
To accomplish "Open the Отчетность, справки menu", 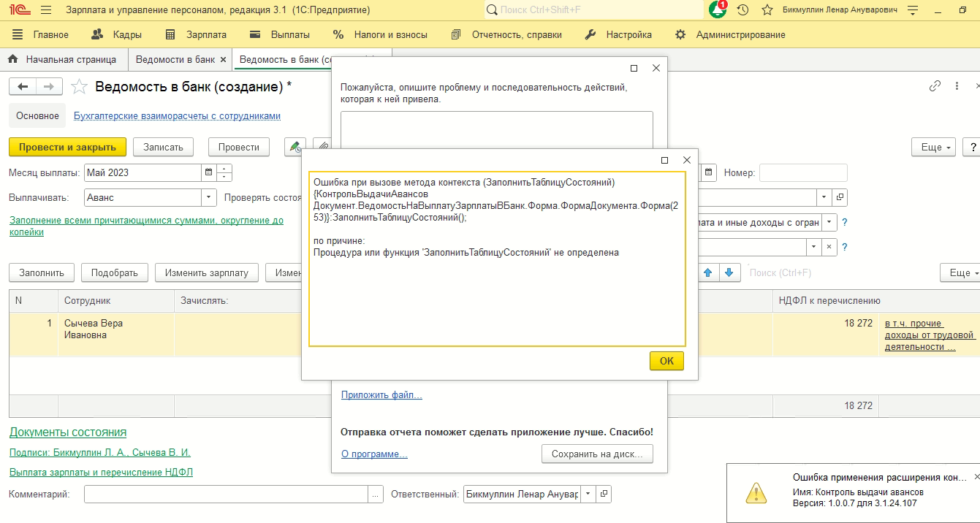I will coord(506,34).
